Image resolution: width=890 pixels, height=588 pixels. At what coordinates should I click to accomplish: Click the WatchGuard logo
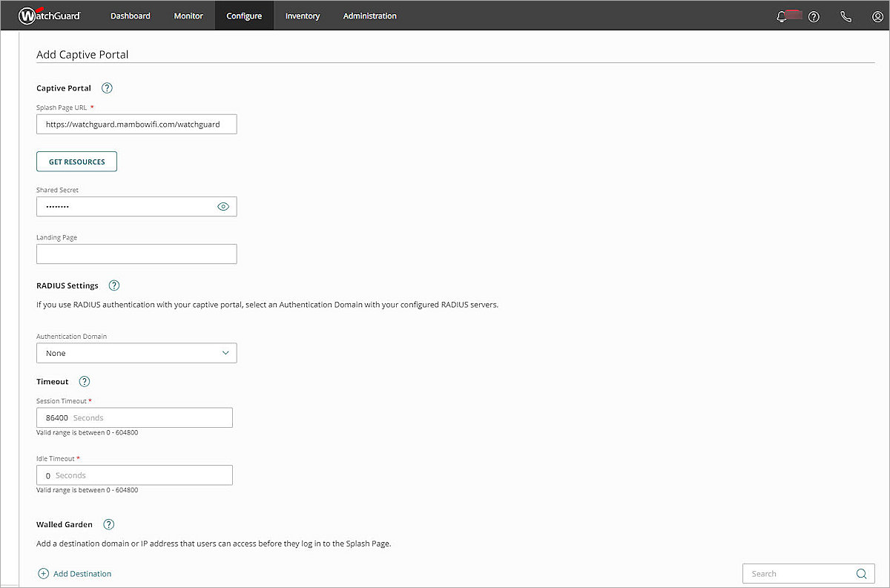tap(49, 15)
